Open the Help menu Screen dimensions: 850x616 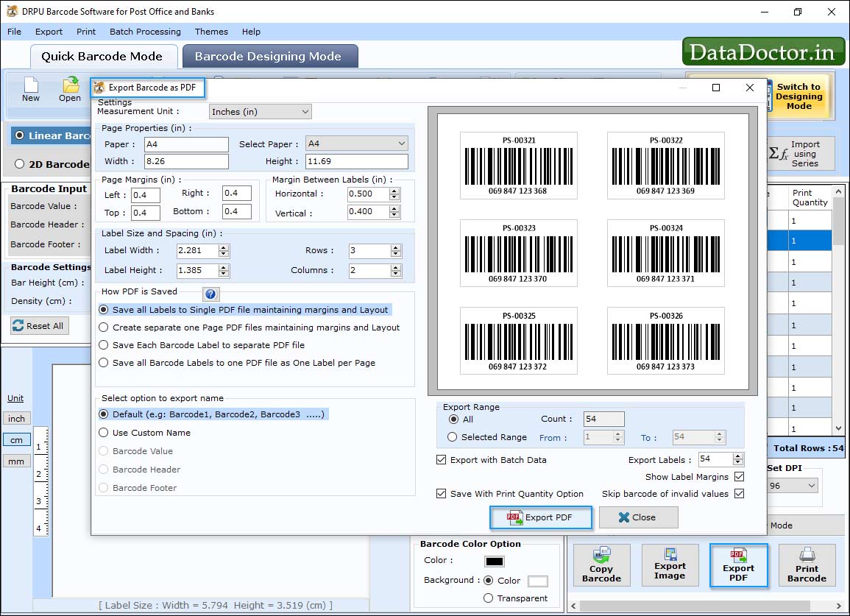coord(251,32)
